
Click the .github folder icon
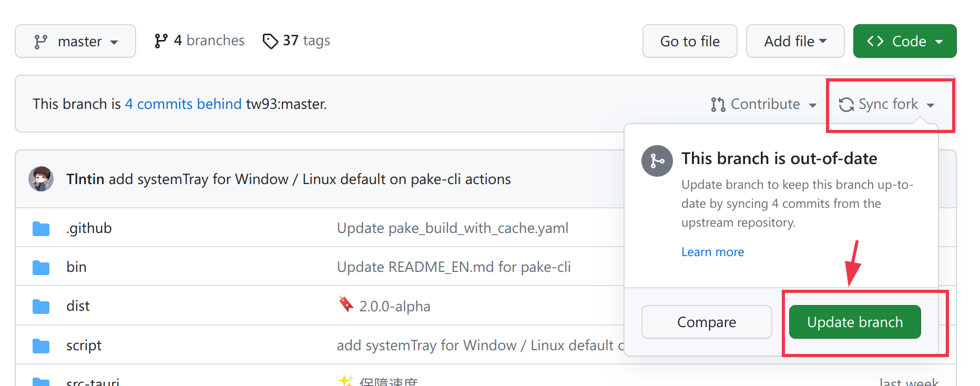[41, 229]
